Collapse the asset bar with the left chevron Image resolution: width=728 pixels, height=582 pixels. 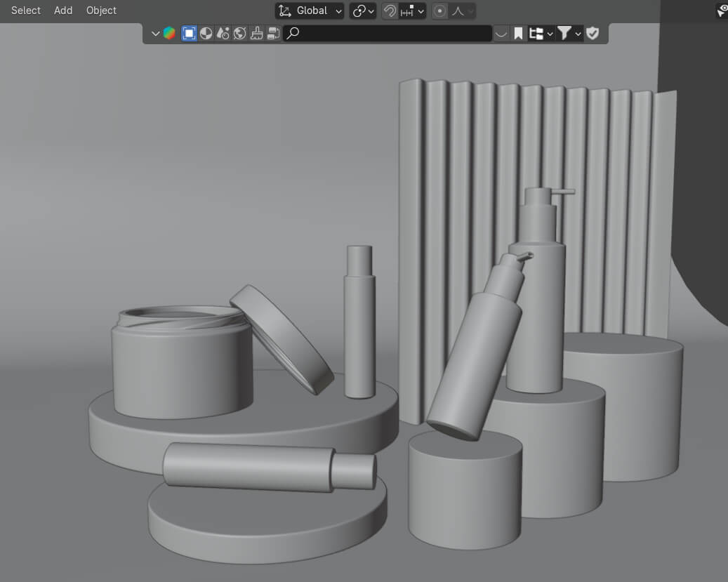tap(156, 34)
